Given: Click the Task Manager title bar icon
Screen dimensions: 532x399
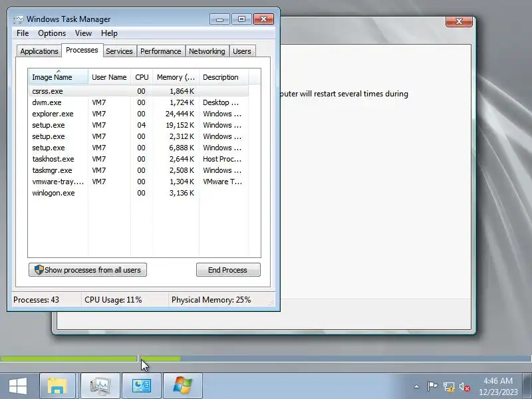Looking at the screenshot, I should pyautogui.click(x=19, y=19).
